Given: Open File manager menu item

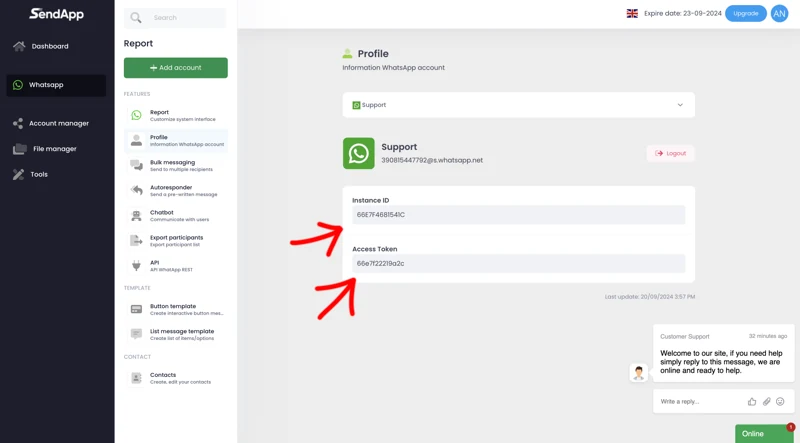Looking at the screenshot, I should [x=56, y=149].
